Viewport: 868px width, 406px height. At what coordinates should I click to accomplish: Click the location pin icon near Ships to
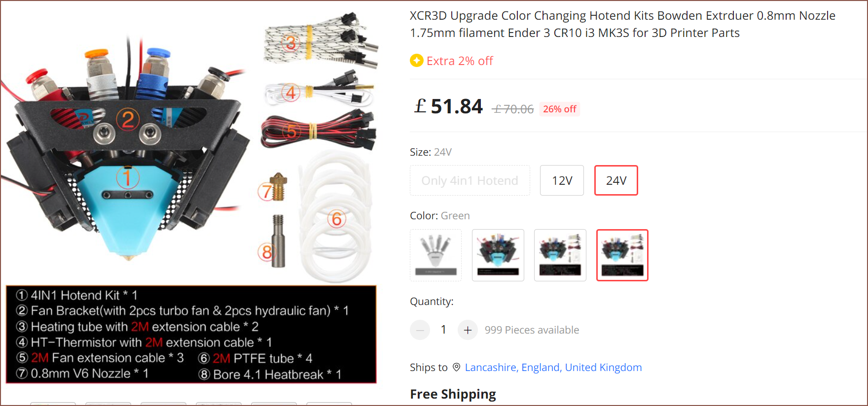(457, 368)
